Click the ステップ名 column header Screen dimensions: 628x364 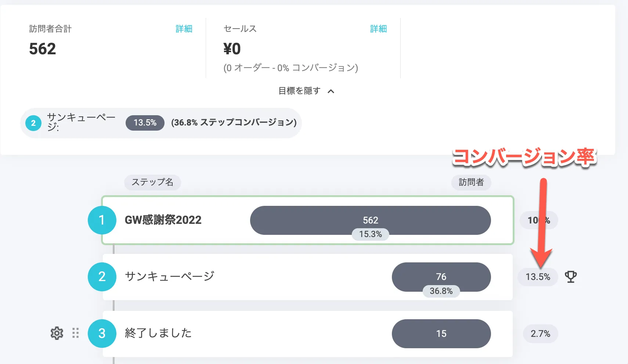pos(152,182)
